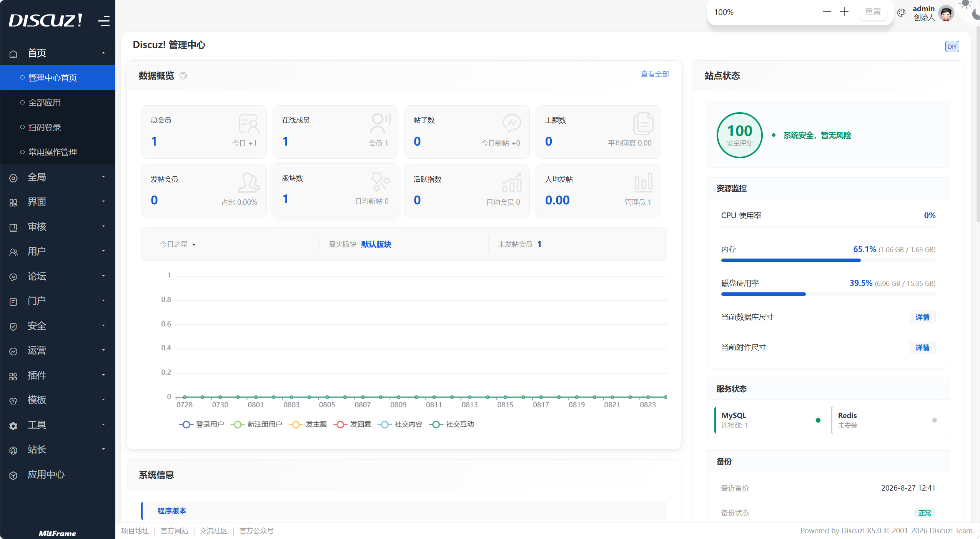This screenshot has width=980, height=539.
Task: Open the 查看全部 link
Action: coord(655,74)
